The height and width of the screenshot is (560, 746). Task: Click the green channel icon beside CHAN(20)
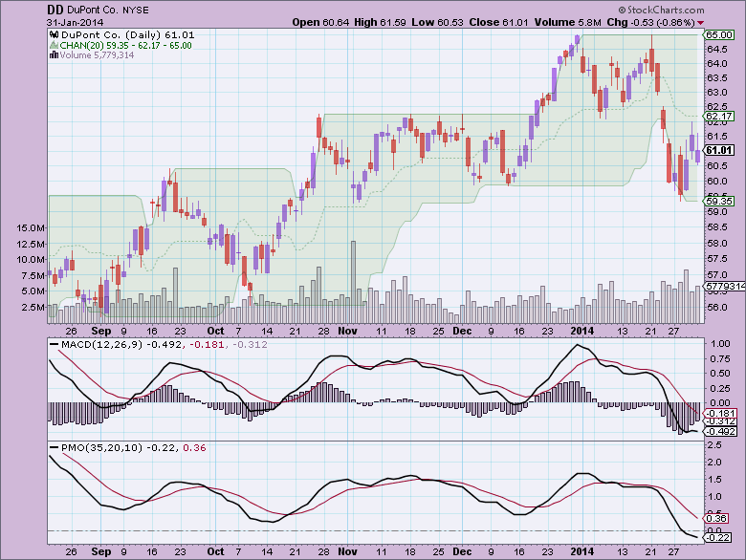[x=54, y=46]
